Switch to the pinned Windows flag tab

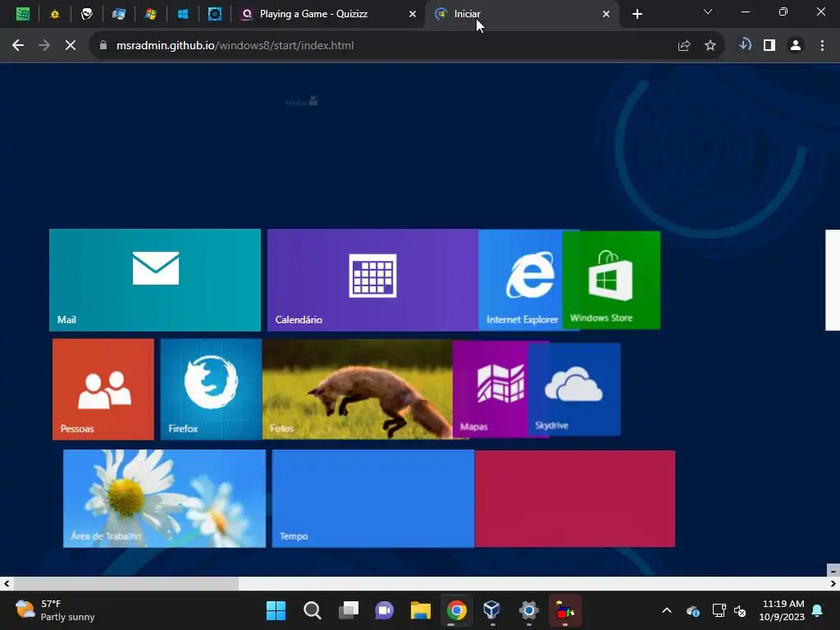pos(151,14)
